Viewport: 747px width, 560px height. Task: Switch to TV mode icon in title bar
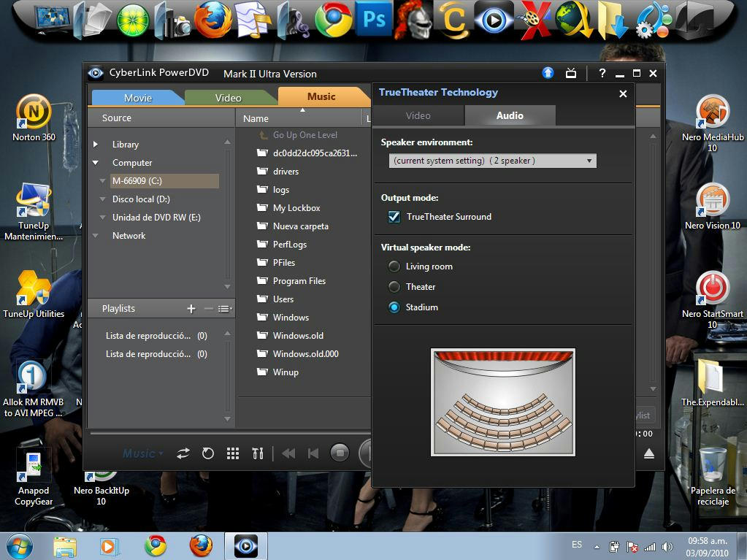pos(571,73)
